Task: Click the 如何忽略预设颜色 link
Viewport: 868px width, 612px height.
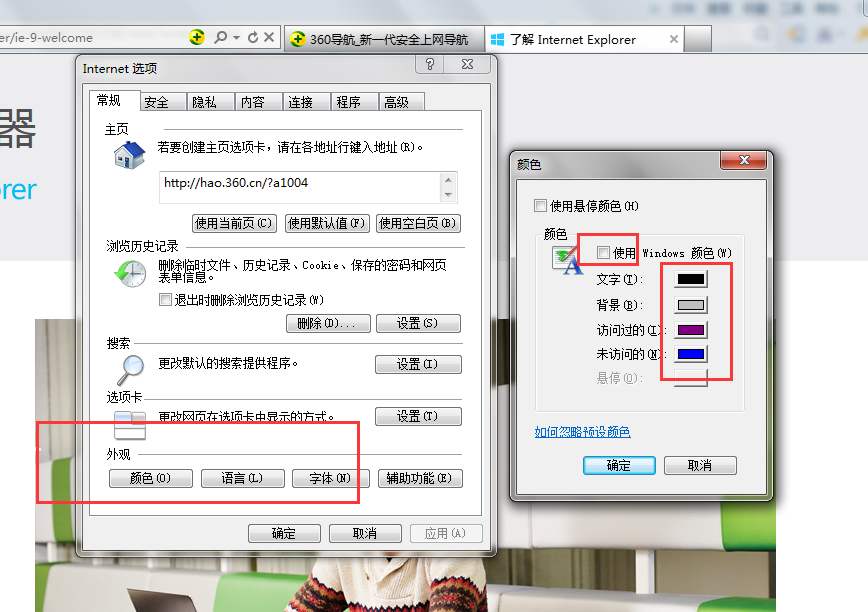Action: point(582,432)
